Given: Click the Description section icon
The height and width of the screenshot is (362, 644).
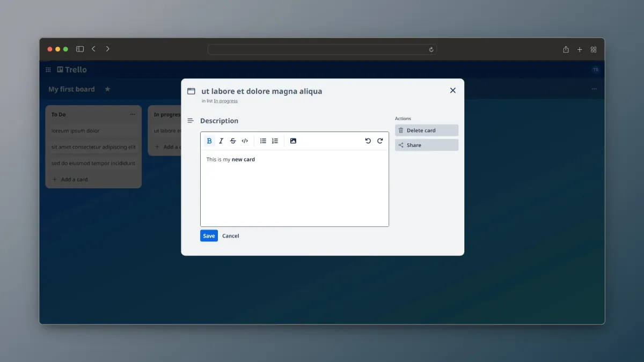Looking at the screenshot, I should tap(191, 120).
